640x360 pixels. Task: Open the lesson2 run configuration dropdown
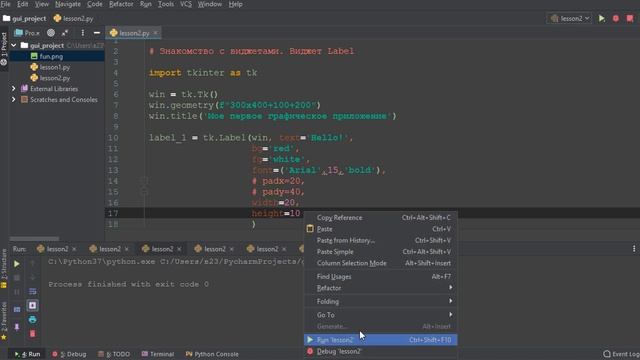pos(570,18)
